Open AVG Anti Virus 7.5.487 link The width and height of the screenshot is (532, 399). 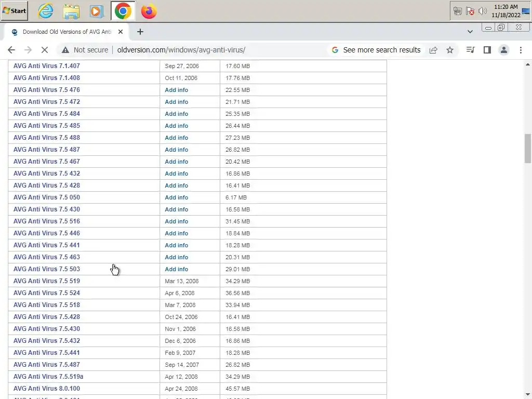46,364
